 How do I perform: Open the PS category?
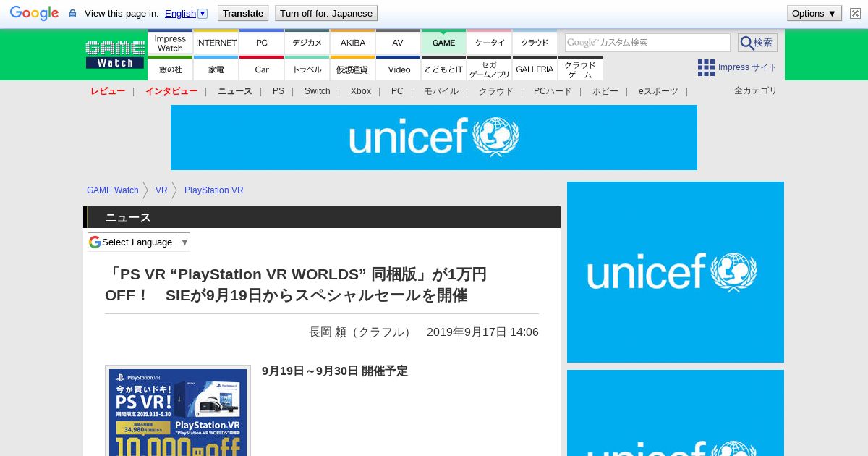[x=278, y=91]
